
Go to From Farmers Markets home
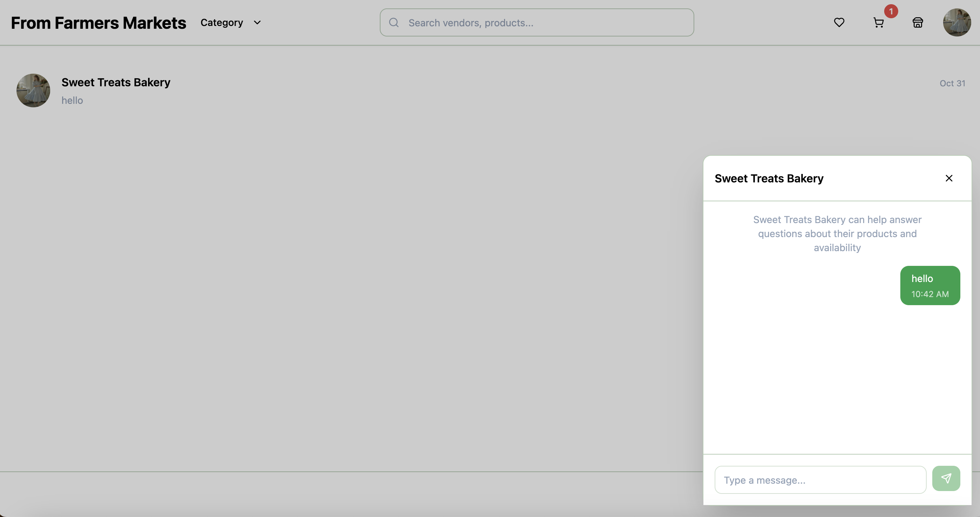pos(99,23)
